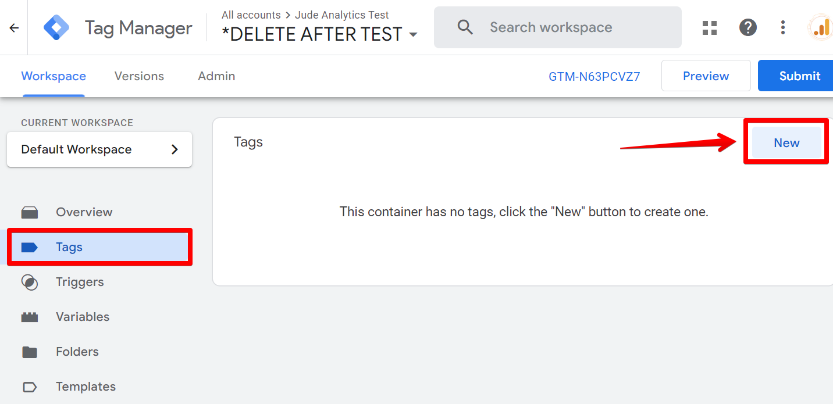Click the back arrow icon
This screenshot has width=833, height=404.
click(x=14, y=28)
